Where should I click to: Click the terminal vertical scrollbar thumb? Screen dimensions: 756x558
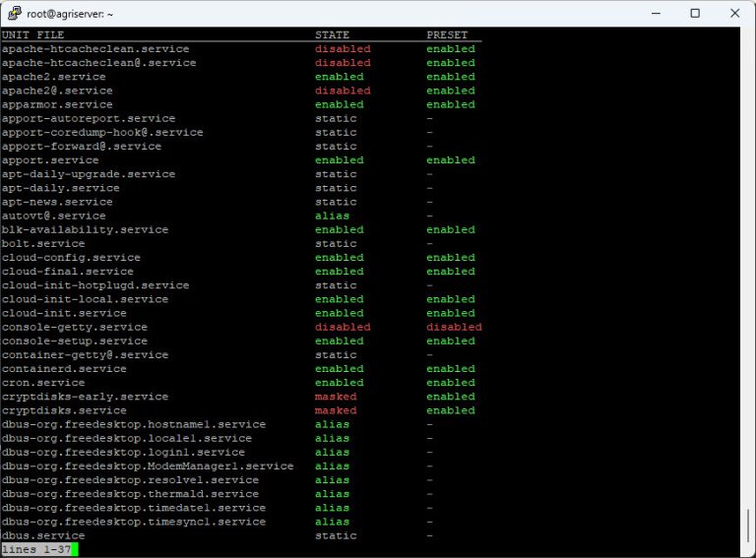748,527
